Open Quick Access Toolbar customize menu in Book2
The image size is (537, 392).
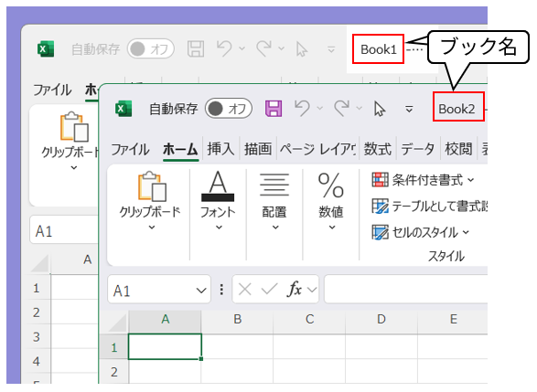coord(409,109)
